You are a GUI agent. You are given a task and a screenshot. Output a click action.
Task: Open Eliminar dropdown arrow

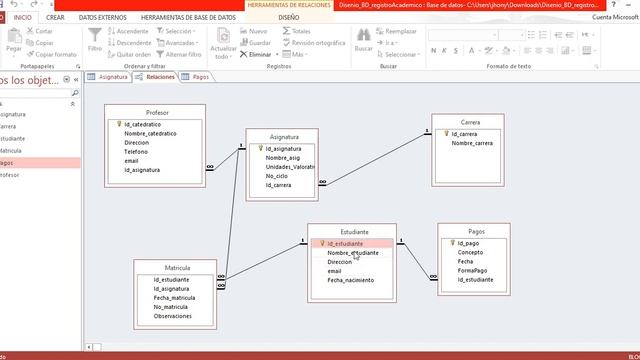pyautogui.click(x=277, y=54)
